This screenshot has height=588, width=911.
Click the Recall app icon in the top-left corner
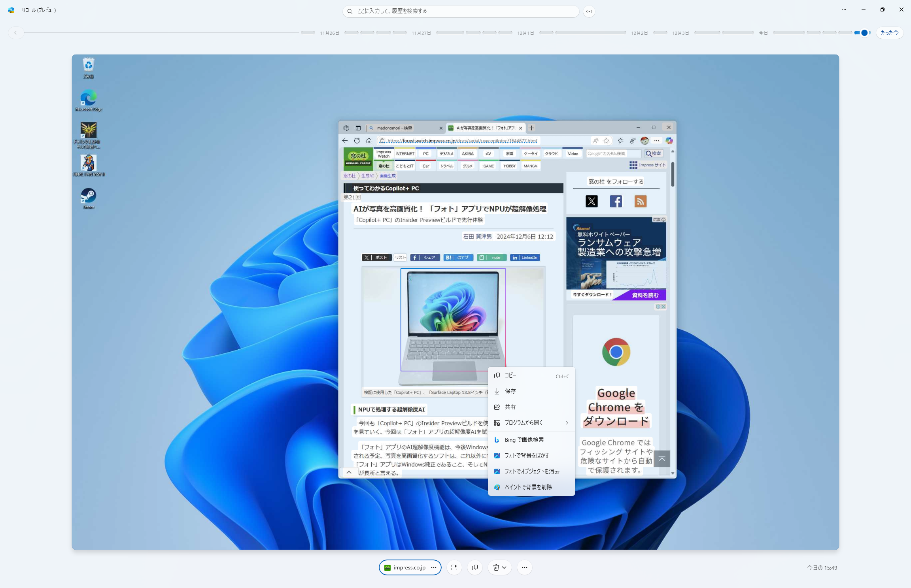pos(11,10)
